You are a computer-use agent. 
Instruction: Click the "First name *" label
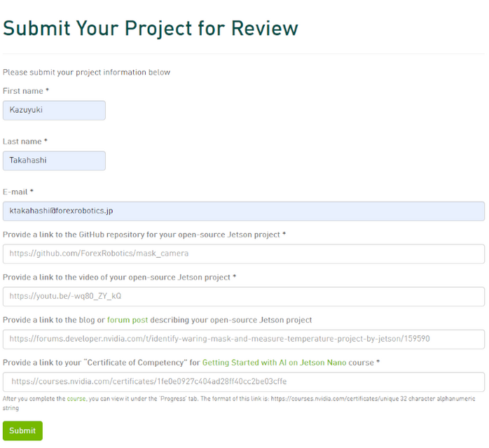coord(26,91)
